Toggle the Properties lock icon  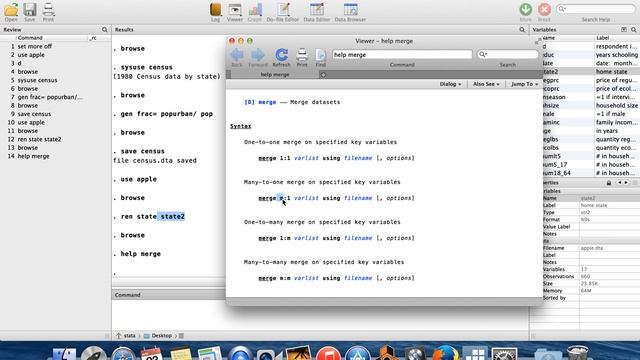609,183
